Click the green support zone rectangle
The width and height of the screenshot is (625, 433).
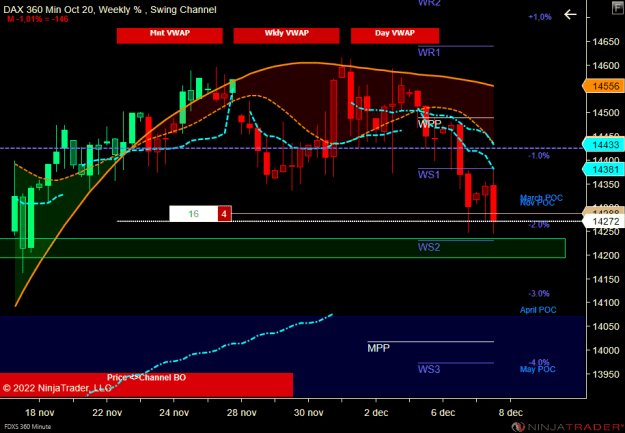point(283,248)
